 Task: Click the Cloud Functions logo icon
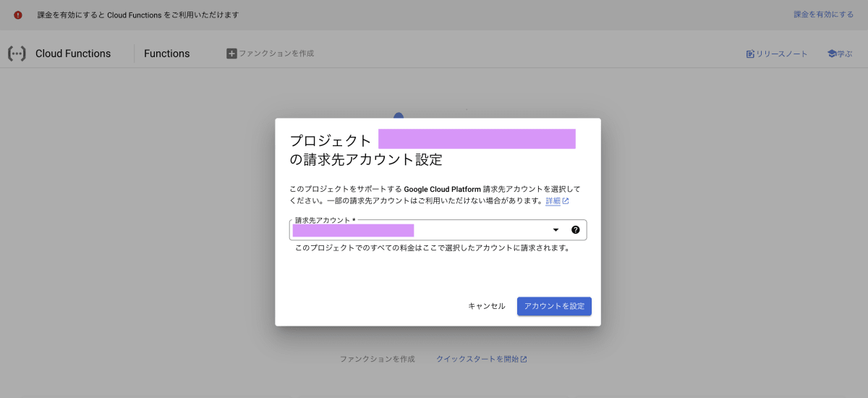(x=17, y=54)
